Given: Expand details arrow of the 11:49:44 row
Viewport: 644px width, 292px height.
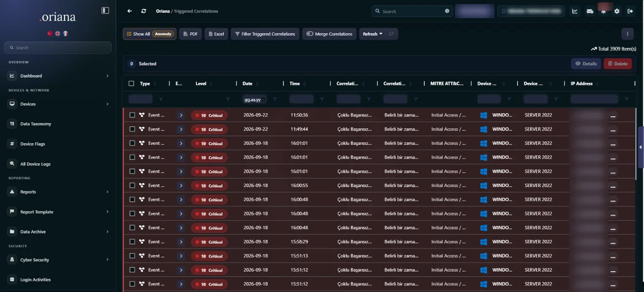Looking at the screenshot, I should pos(181,129).
